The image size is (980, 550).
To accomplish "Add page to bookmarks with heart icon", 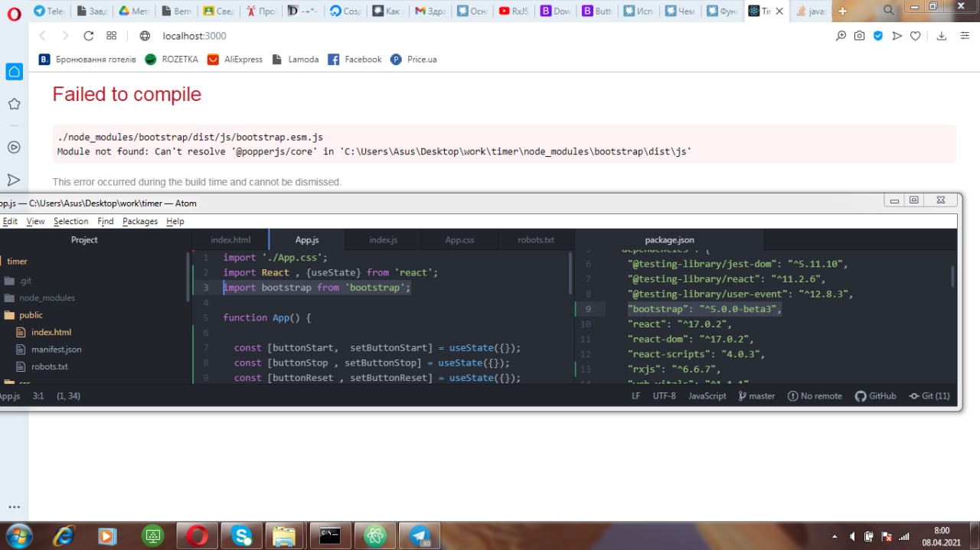I will (915, 36).
